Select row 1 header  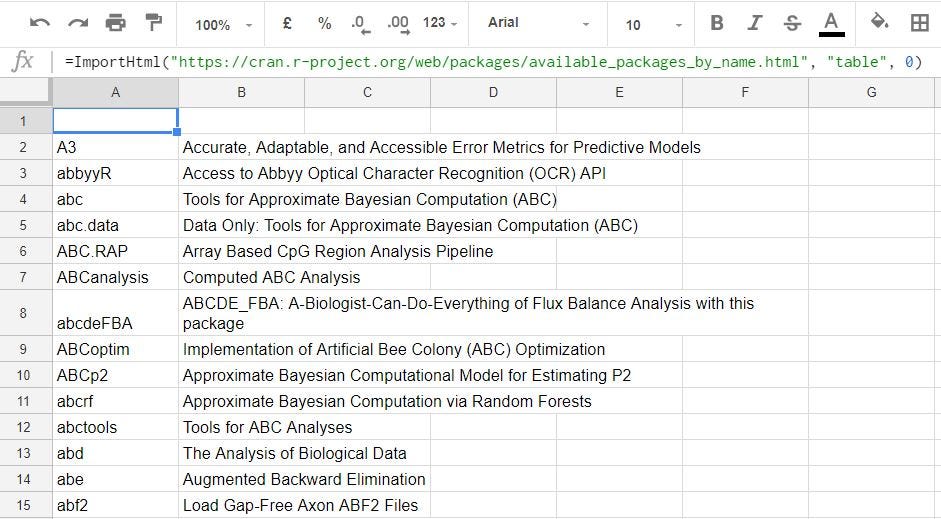pos(26,121)
